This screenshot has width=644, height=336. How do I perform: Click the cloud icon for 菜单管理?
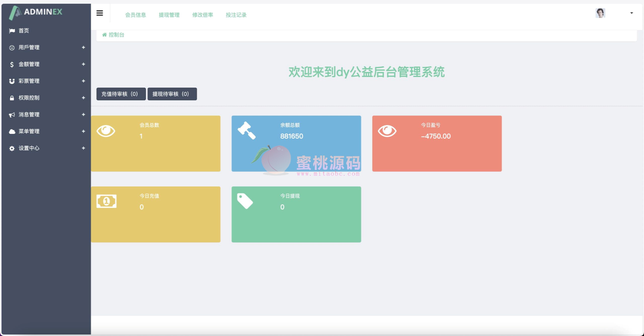point(12,131)
